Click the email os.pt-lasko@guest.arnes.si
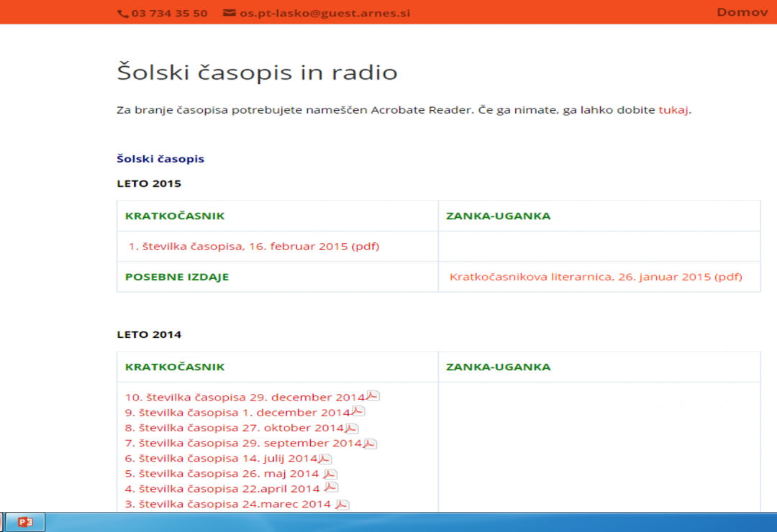Viewport: 777px width, 532px height. pyautogui.click(x=325, y=14)
